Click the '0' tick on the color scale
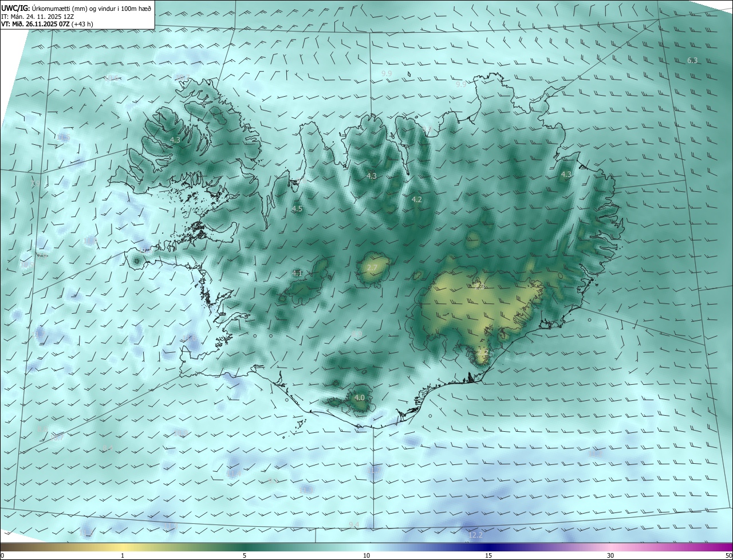The width and height of the screenshot is (733, 560). 2,555
